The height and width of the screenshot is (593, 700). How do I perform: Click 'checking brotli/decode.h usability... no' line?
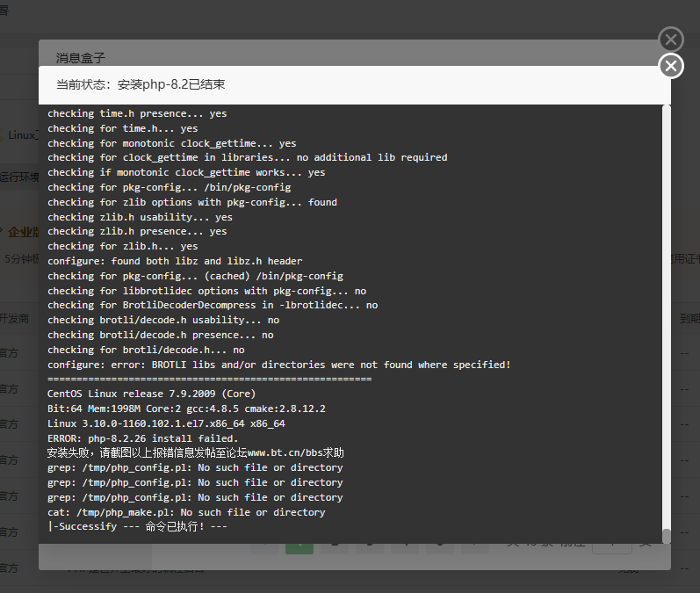tap(163, 320)
